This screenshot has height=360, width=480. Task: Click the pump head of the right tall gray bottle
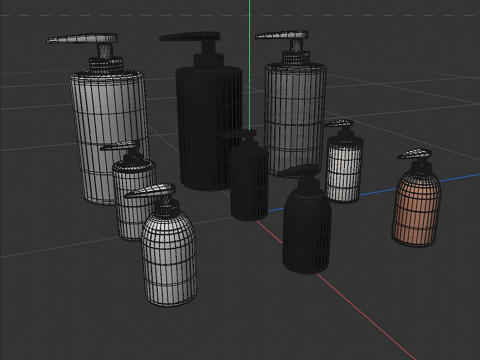pyautogui.click(x=282, y=35)
